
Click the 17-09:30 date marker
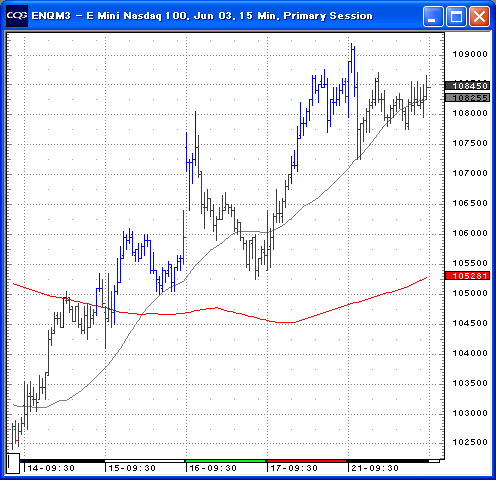pos(294,468)
